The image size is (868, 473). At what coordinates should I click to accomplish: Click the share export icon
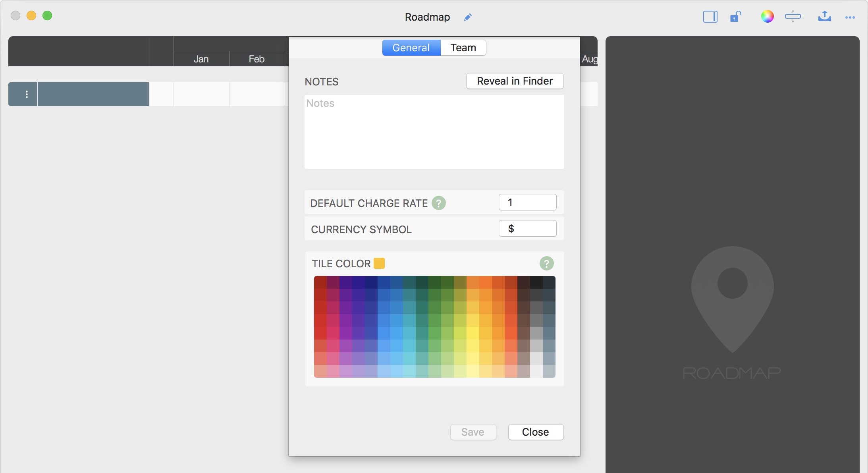[x=824, y=16]
